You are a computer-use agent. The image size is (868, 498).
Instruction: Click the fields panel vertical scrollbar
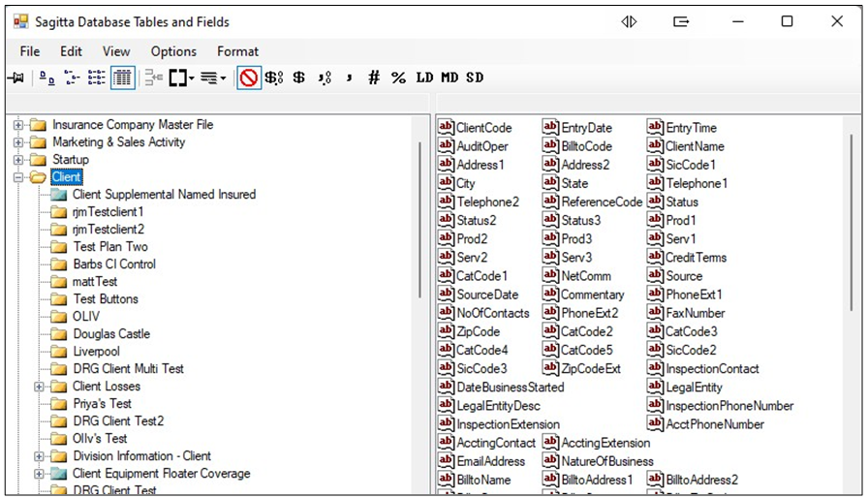click(852, 223)
